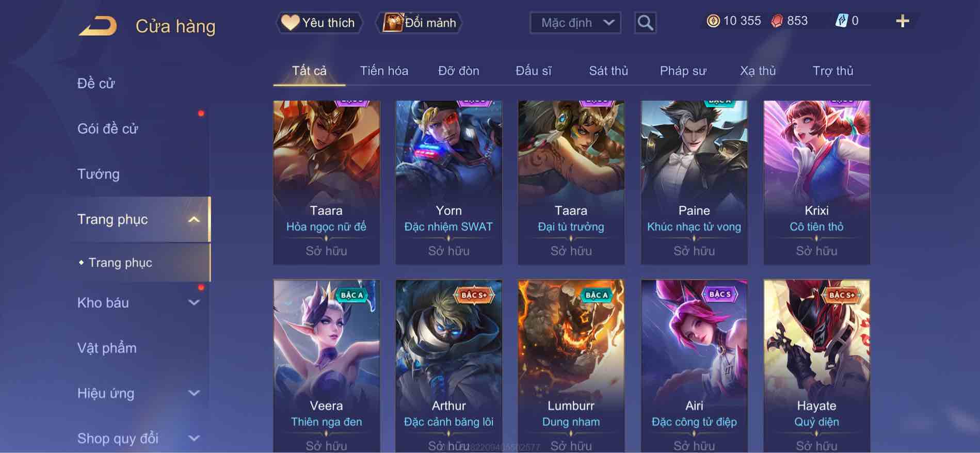The width and height of the screenshot is (980, 453).
Task: Click the gold coin balance icon
Action: pos(713,21)
